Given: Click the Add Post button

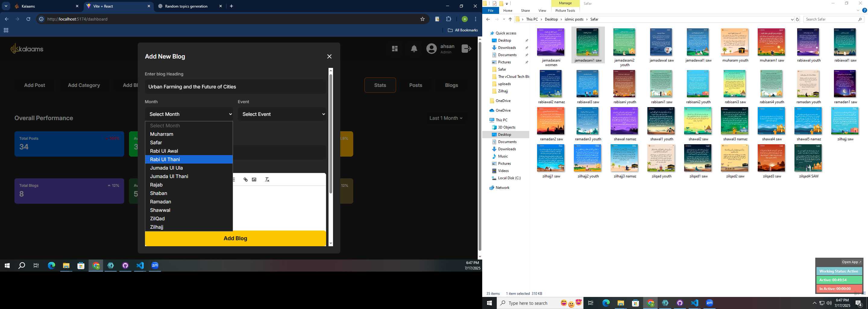Looking at the screenshot, I should [x=34, y=85].
